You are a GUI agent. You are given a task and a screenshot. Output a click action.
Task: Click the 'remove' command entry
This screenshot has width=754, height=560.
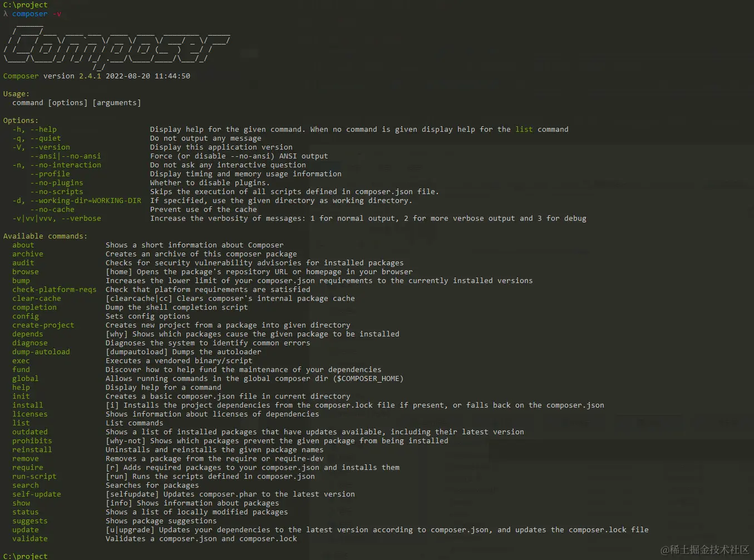point(26,459)
